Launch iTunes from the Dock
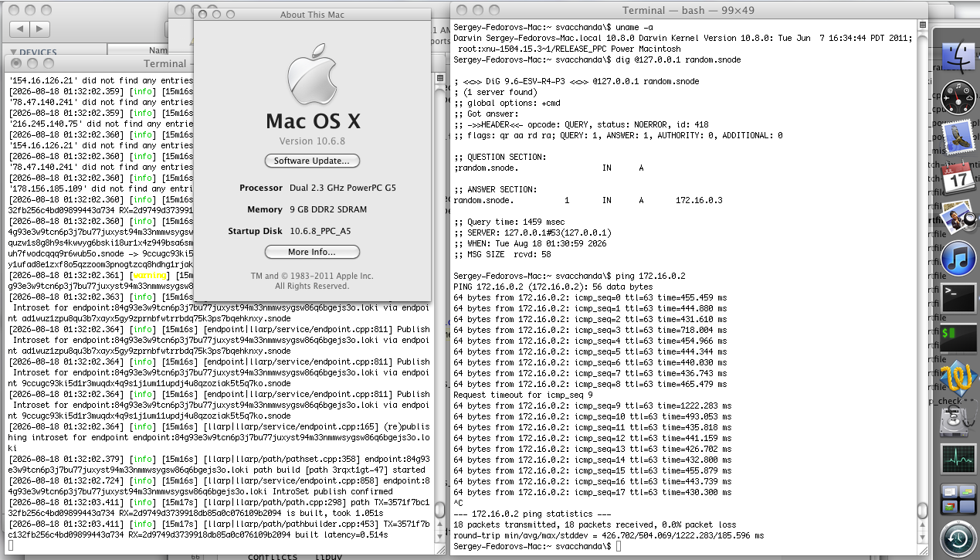 pyautogui.click(x=958, y=258)
